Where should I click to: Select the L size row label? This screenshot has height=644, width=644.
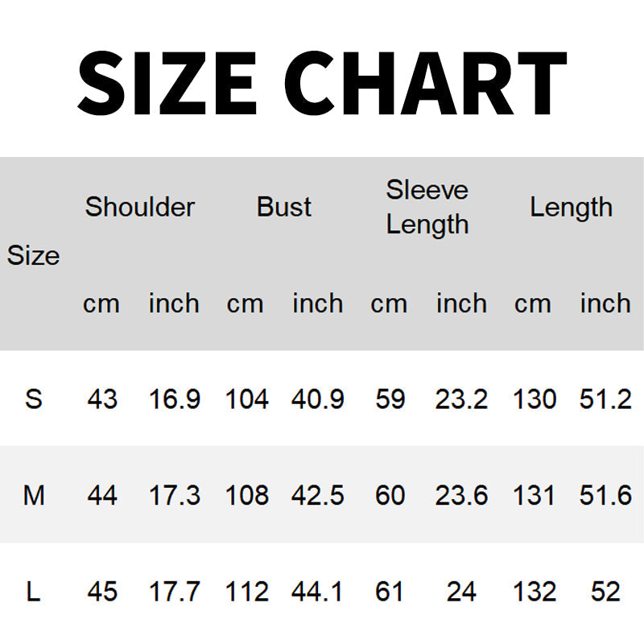pos(33,592)
